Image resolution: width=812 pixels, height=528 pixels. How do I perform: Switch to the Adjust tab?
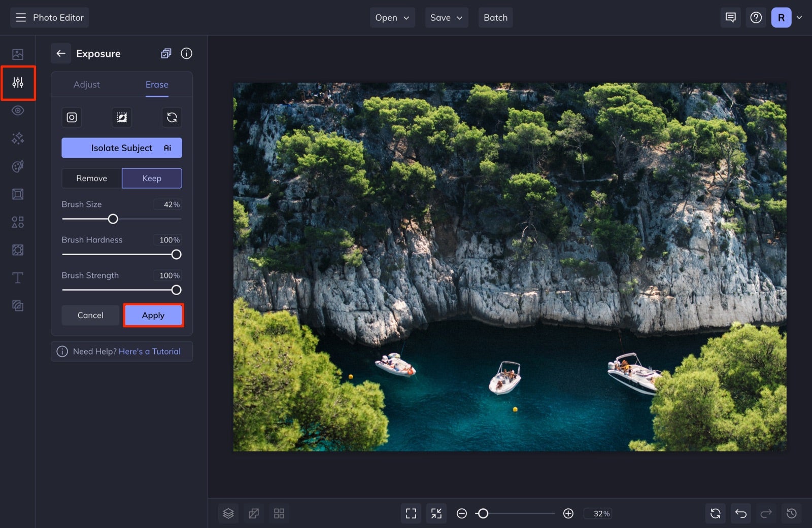[87, 84]
